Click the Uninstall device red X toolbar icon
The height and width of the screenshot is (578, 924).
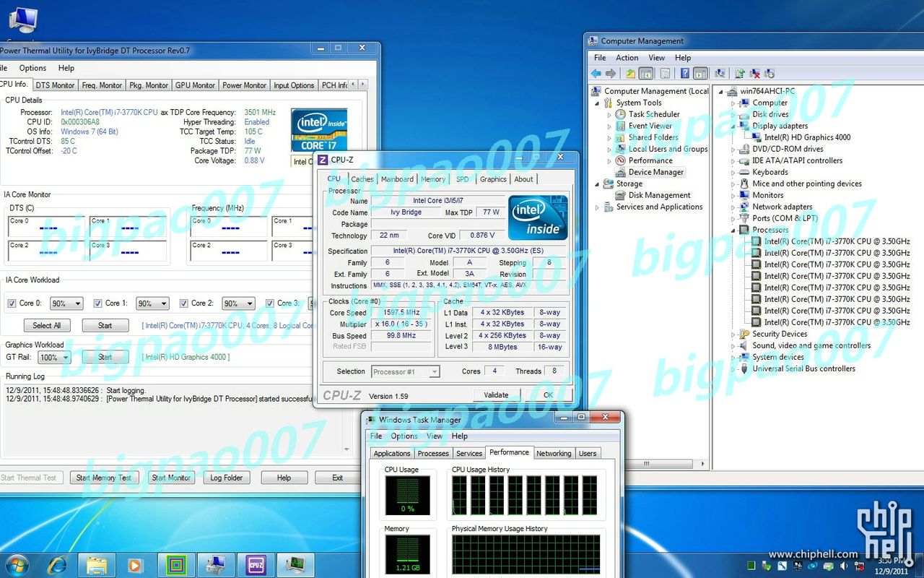tap(756, 73)
